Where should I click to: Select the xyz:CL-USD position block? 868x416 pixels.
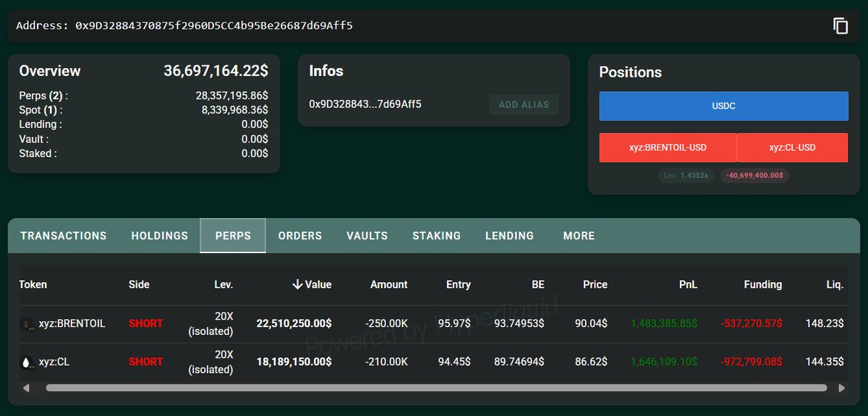click(792, 148)
